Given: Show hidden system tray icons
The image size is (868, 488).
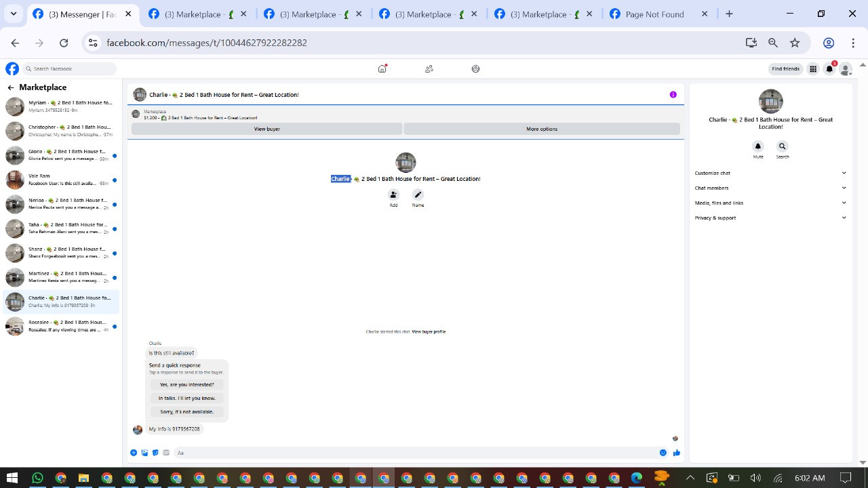Looking at the screenshot, I should click(690, 478).
